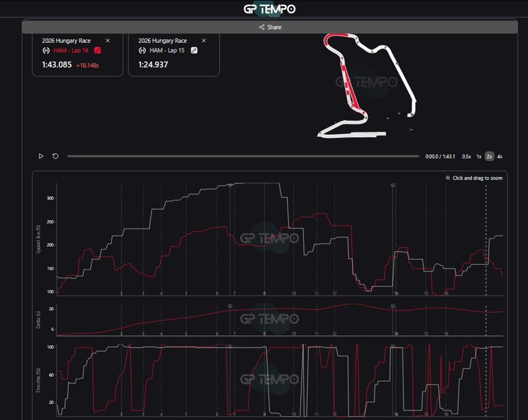This screenshot has height=420, width=528.
Task: Click the HAM - Lap 15 label
Action: coord(167,51)
